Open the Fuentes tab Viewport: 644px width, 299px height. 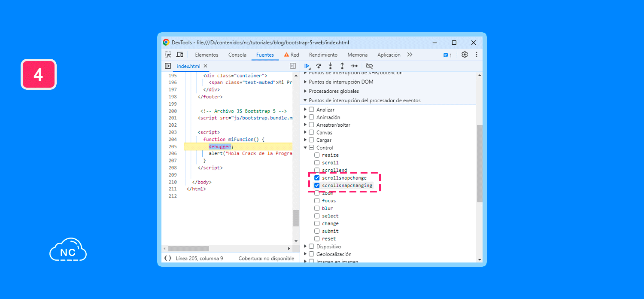coord(265,55)
